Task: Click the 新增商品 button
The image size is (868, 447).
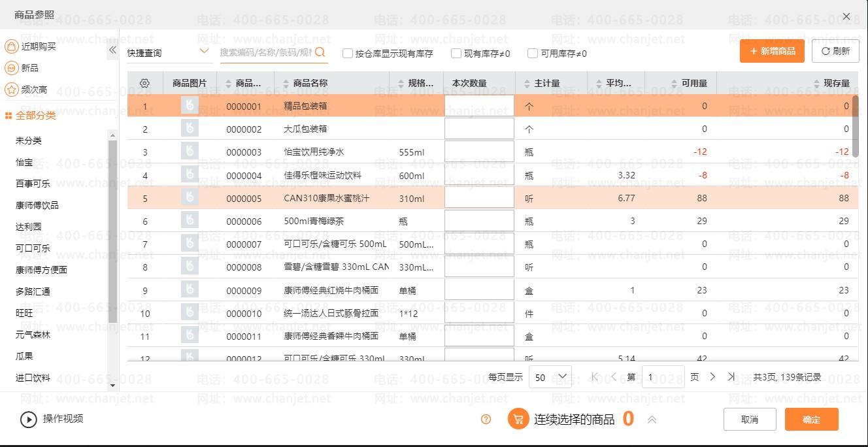Action: coord(772,51)
